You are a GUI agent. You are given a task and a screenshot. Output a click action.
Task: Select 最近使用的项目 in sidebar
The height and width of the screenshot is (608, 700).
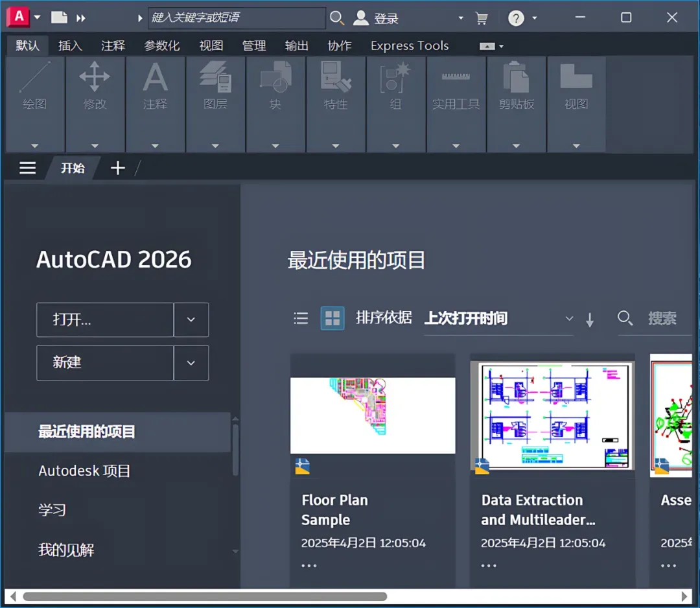point(118,432)
